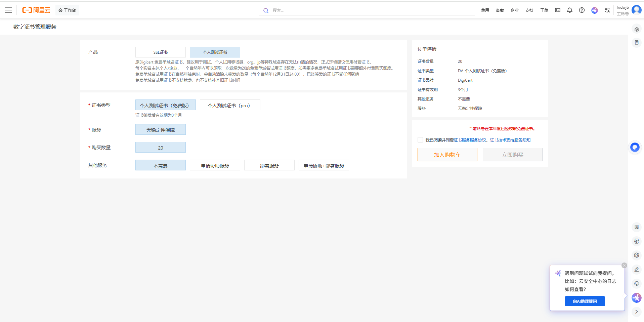This screenshot has height=322, width=644.
Task: Select 个人测试证书 (pro) certificate type
Action: coord(230,105)
